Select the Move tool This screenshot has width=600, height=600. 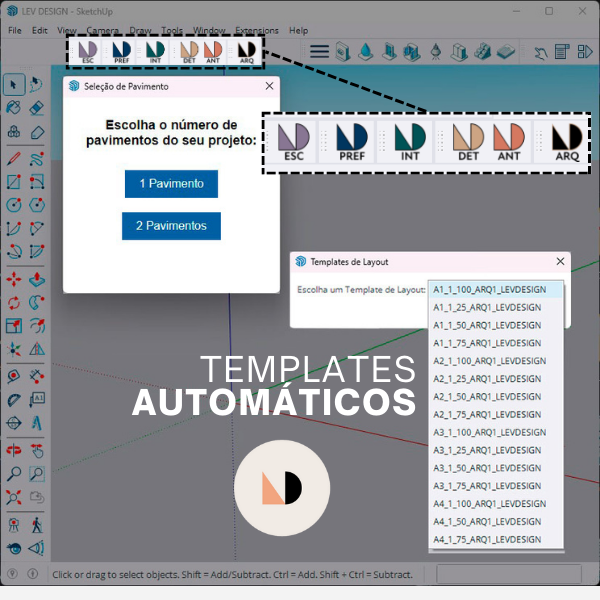pos(14,279)
